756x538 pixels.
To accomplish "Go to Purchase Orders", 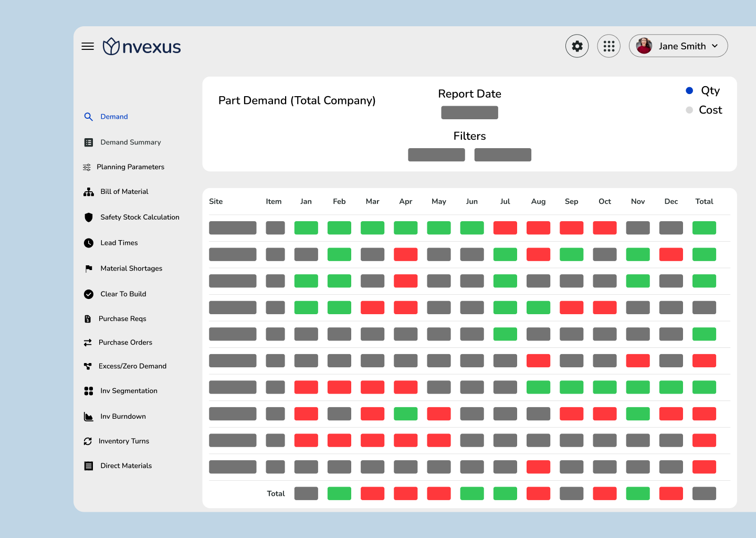I will point(125,343).
